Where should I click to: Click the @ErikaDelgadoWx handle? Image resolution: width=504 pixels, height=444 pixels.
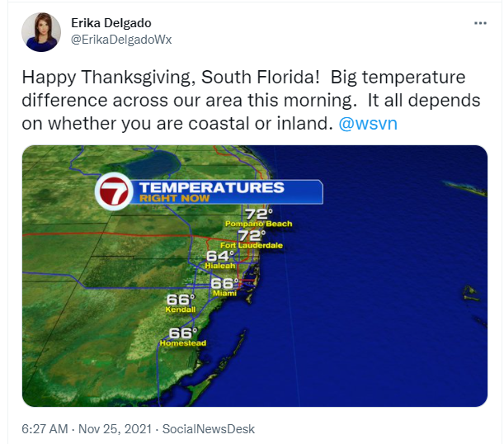(121, 40)
